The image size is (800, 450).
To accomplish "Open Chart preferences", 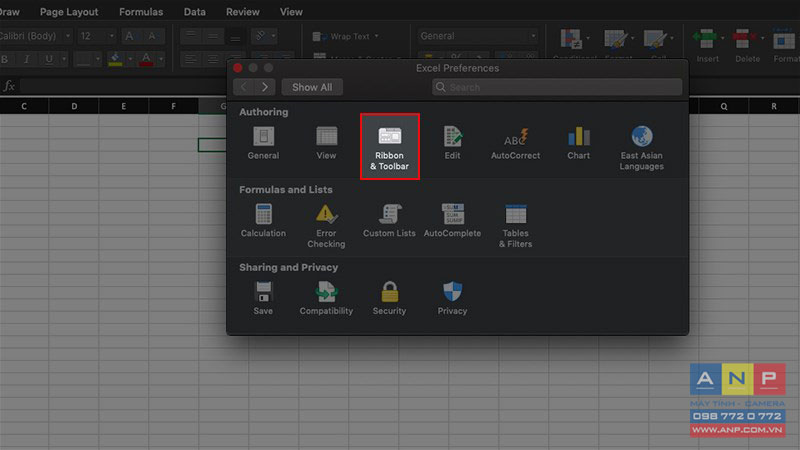I will click(579, 143).
